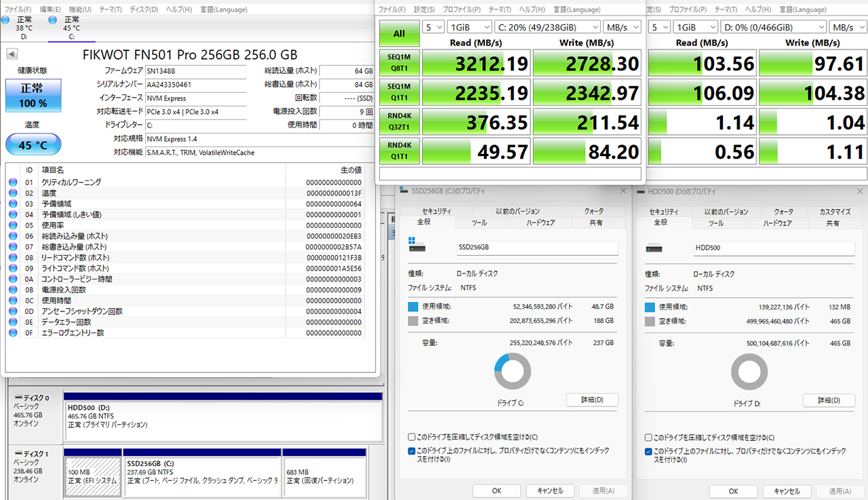
Task: Click 詳細(D) button in HDD500 properties
Action: (829, 400)
